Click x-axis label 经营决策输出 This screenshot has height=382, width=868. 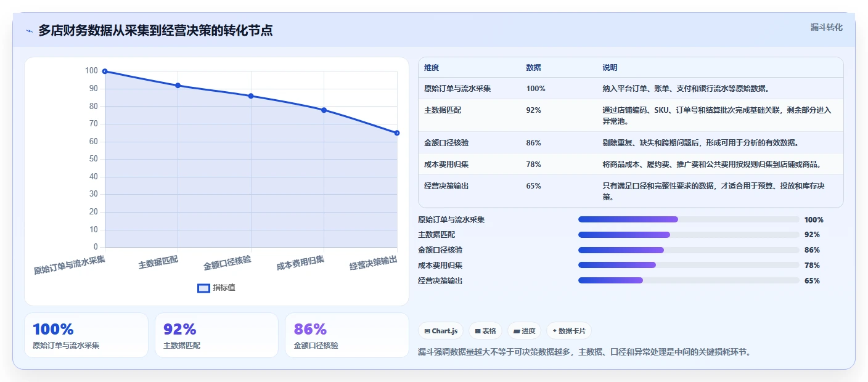click(x=373, y=263)
